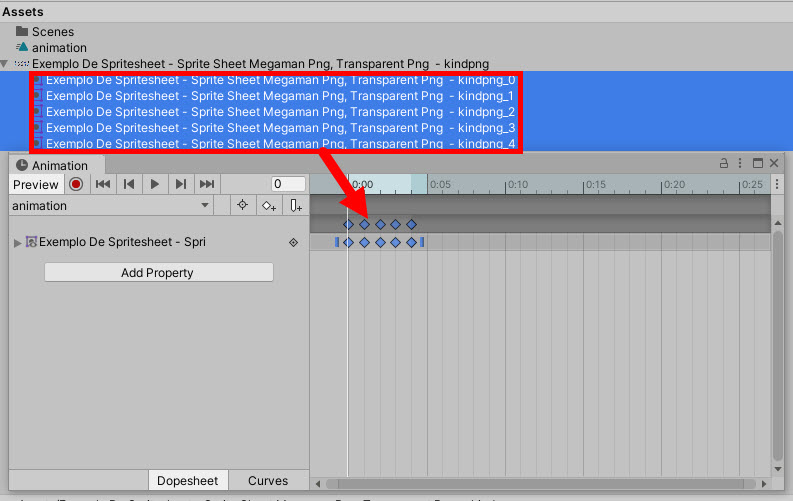The image size is (793, 501).
Task: Click the Add keyframe icon
Action: tap(269, 206)
